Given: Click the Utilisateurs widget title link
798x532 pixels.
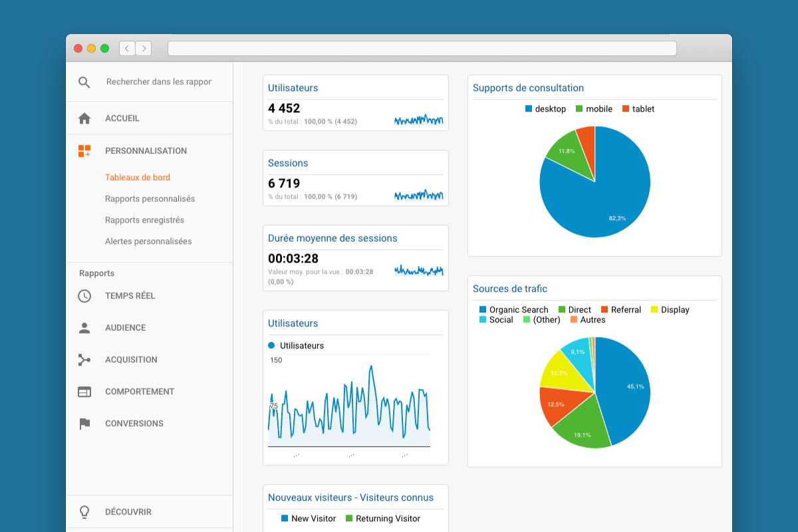Looking at the screenshot, I should click(291, 87).
